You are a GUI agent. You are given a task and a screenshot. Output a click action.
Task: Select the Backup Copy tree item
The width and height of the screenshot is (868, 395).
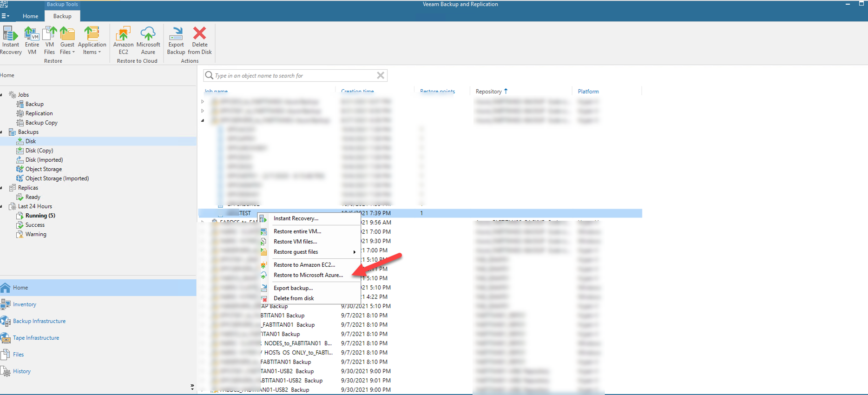(41, 123)
